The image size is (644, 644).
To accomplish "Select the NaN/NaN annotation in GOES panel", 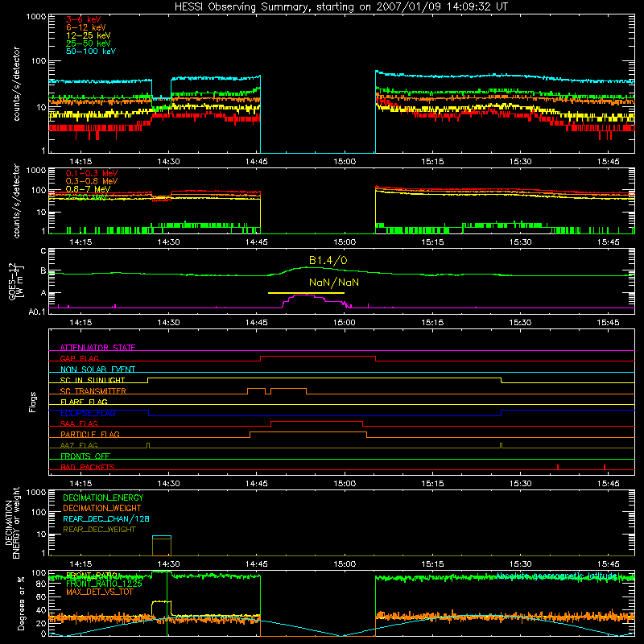I will tap(334, 283).
